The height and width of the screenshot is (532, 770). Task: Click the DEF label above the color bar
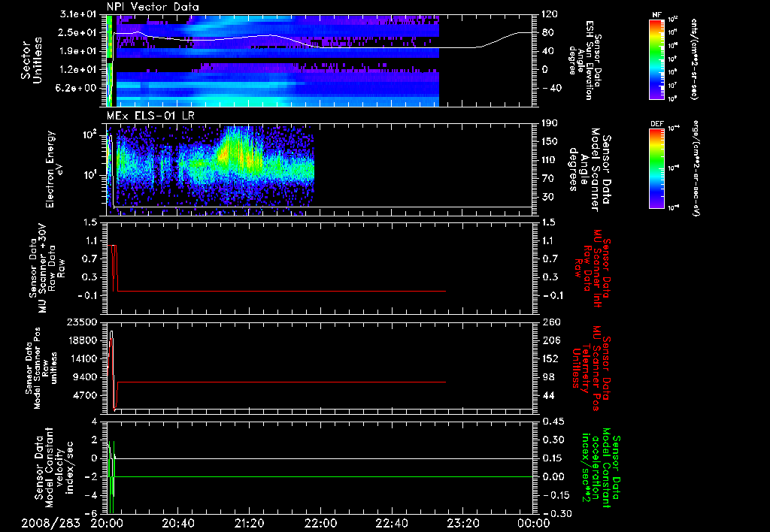[x=657, y=124]
